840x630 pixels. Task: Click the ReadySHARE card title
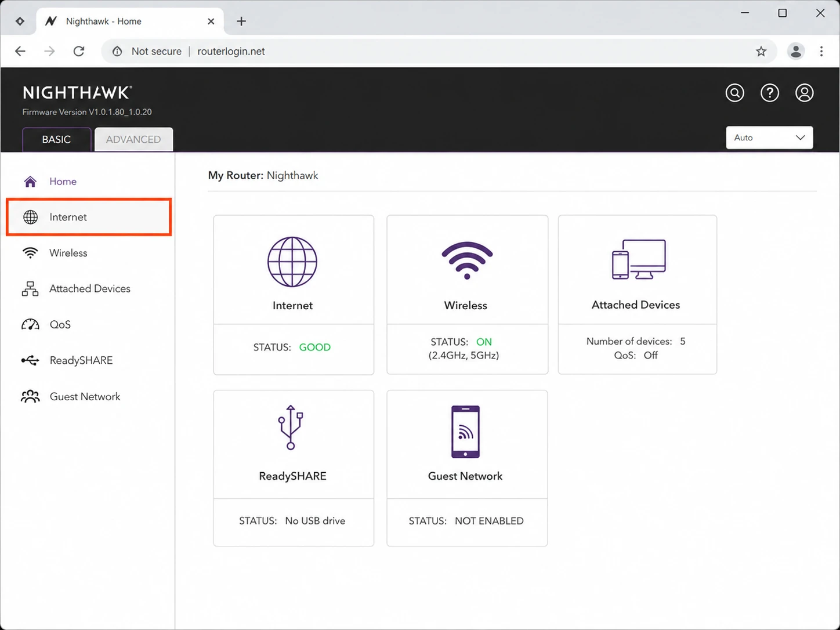(292, 476)
